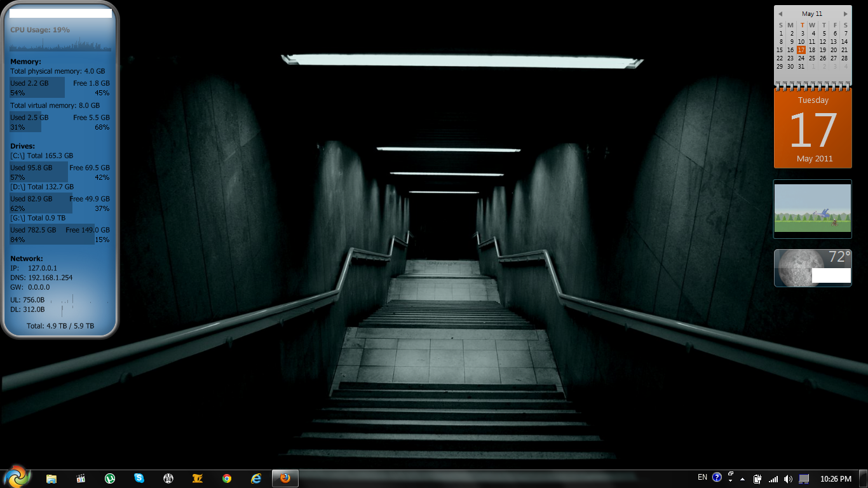The width and height of the screenshot is (868, 488).
Task: Click the D drive Used 82.9 GB bar
Action: pyautogui.click(x=41, y=203)
